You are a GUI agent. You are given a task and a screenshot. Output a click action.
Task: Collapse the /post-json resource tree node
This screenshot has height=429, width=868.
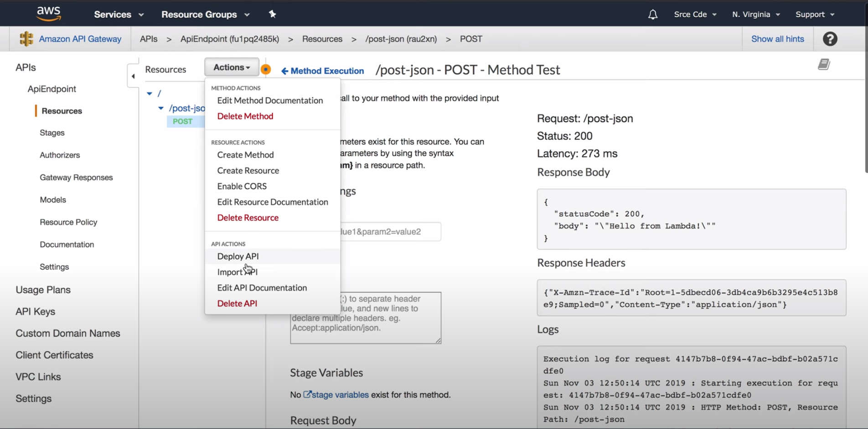(161, 108)
